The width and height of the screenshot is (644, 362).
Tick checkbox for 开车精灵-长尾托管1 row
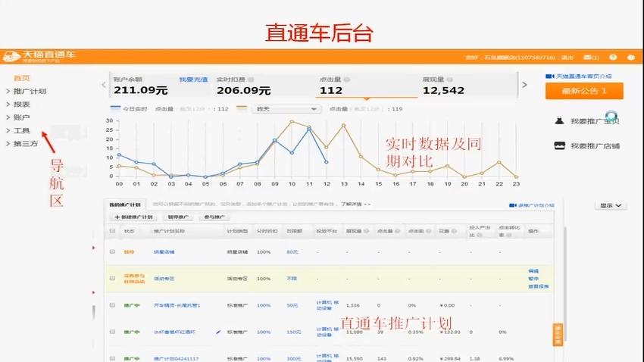coord(112,305)
